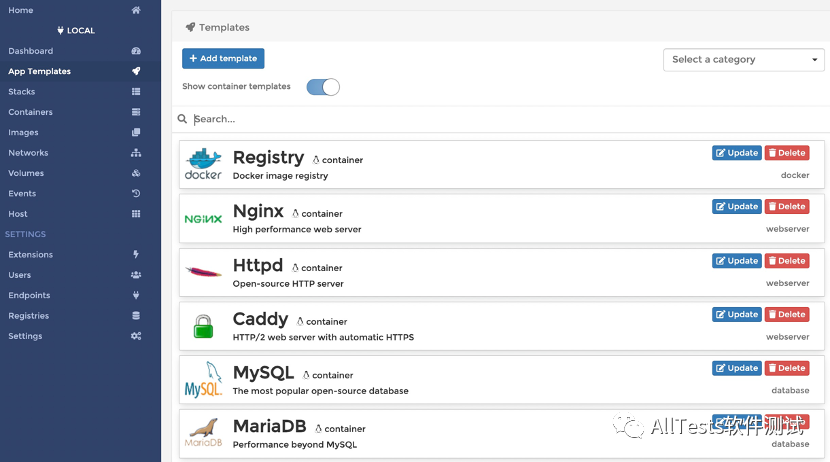Click Delete for Nginx template
The image size is (830, 462).
(x=787, y=206)
